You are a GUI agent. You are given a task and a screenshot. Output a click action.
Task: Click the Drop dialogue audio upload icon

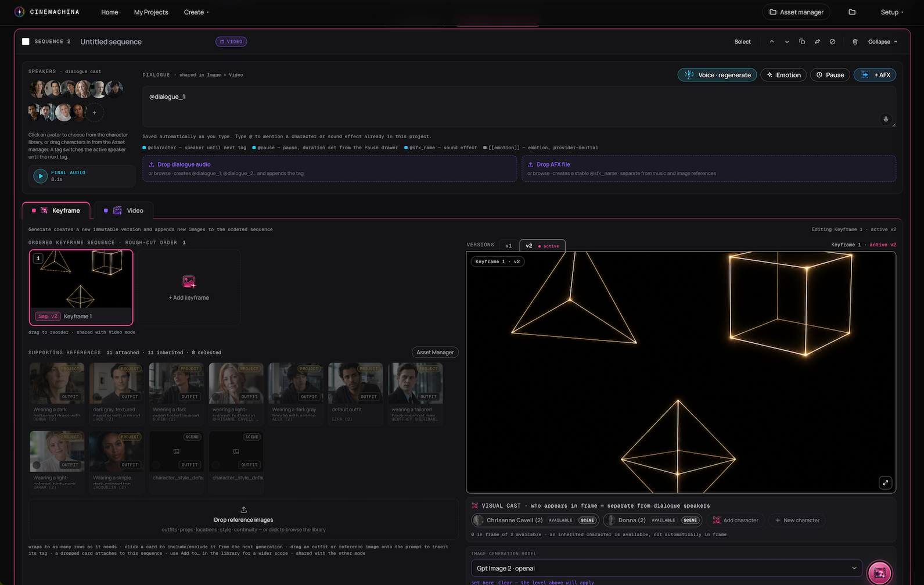(152, 164)
